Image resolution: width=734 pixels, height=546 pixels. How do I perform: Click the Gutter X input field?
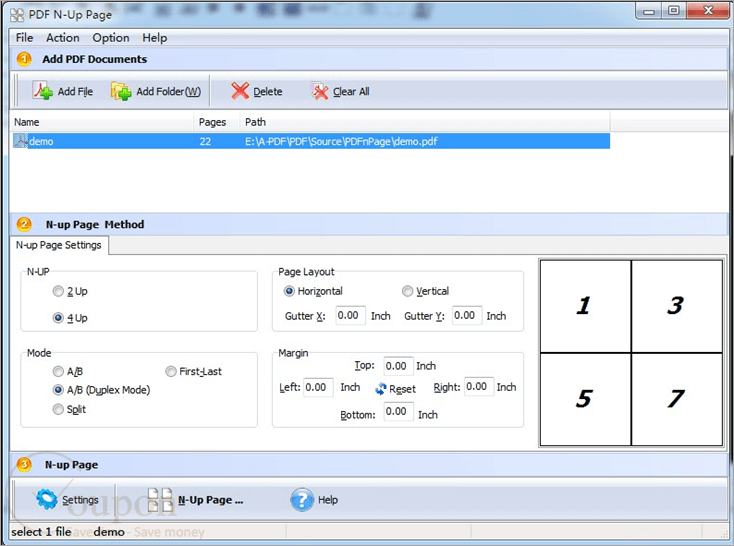coord(350,316)
